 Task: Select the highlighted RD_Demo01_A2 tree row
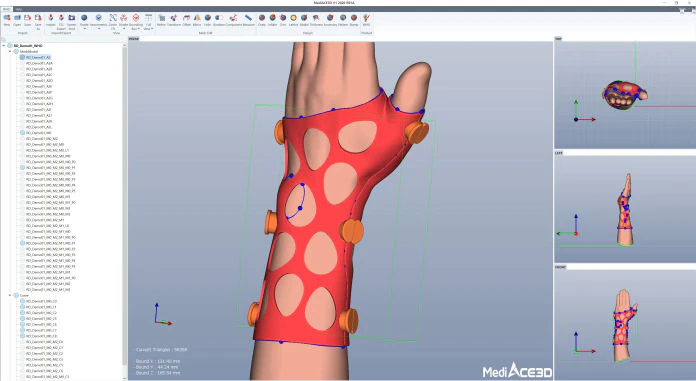38,57
